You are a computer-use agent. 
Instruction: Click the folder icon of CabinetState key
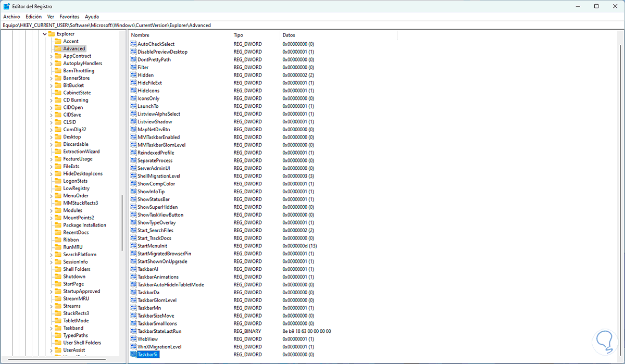58,93
